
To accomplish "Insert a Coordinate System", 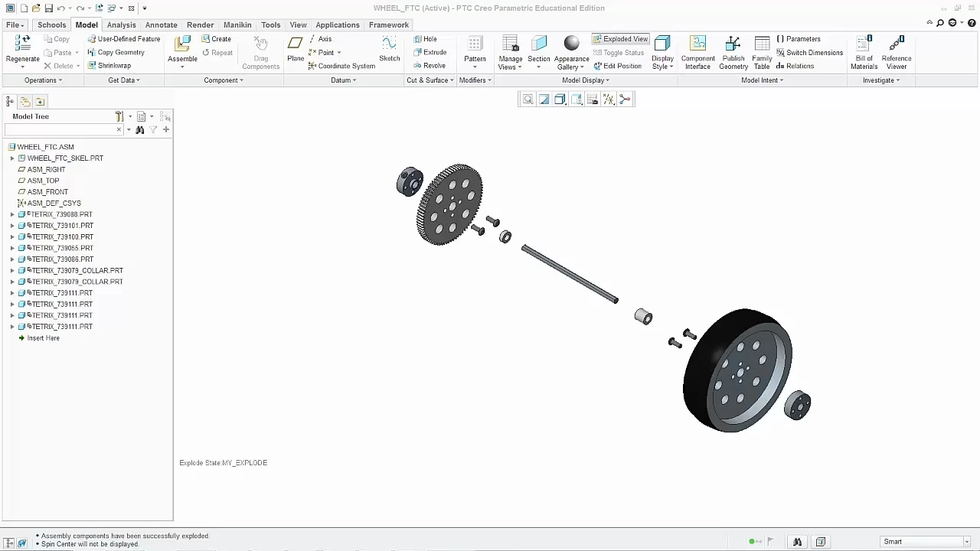I will [341, 66].
